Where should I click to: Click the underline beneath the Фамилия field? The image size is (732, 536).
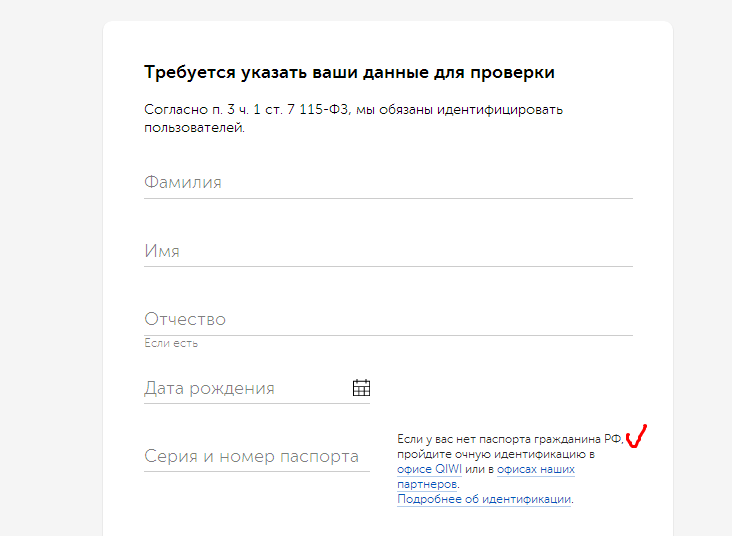(388, 198)
